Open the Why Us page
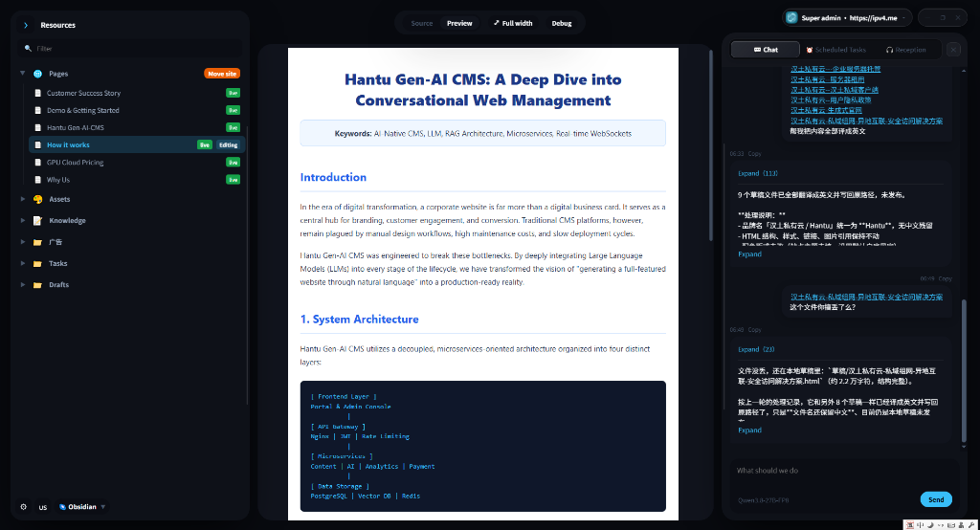The image size is (980, 530). (x=58, y=180)
